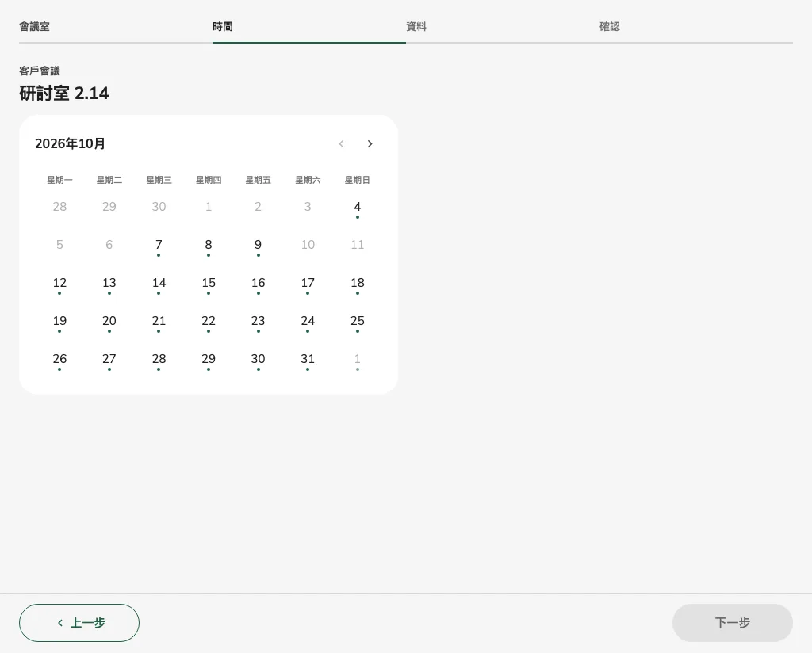Select October 30 in the last week row
This screenshot has width=812, height=653.
[x=258, y=359]
